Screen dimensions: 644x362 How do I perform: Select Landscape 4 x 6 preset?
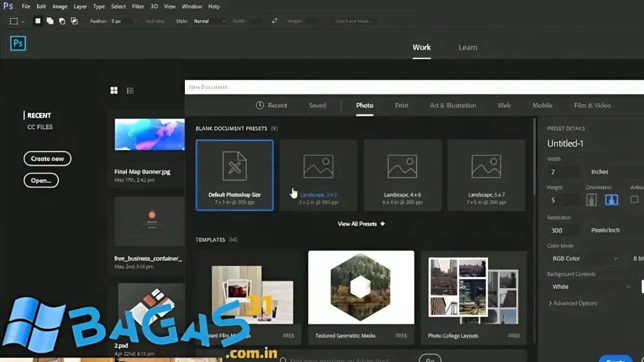tap(402, 175)
